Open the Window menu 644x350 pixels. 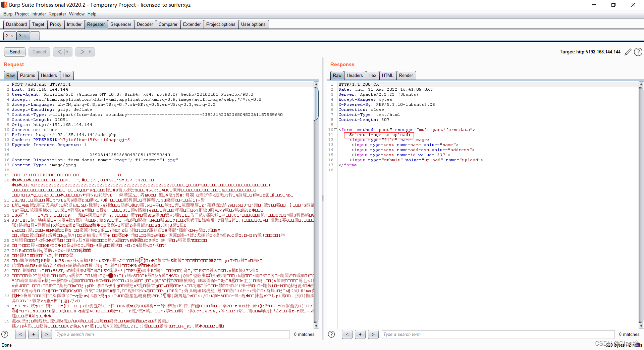77,14
